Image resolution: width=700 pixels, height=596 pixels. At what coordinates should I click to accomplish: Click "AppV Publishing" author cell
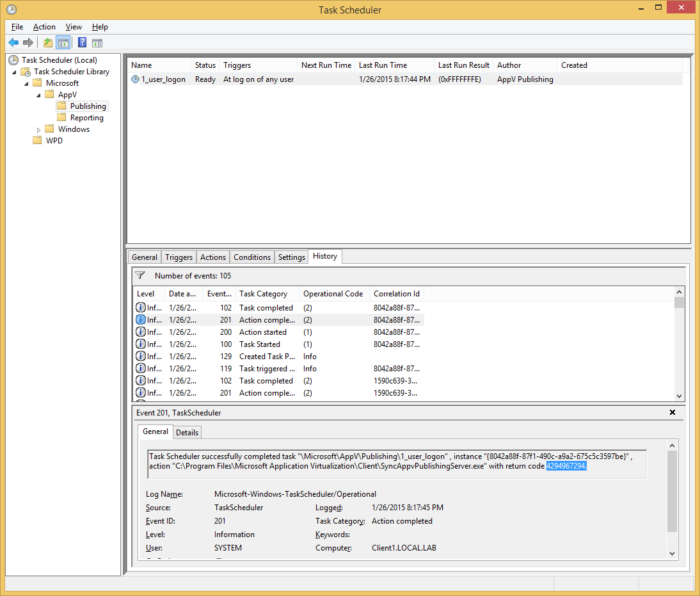click(x=525, y=79)
